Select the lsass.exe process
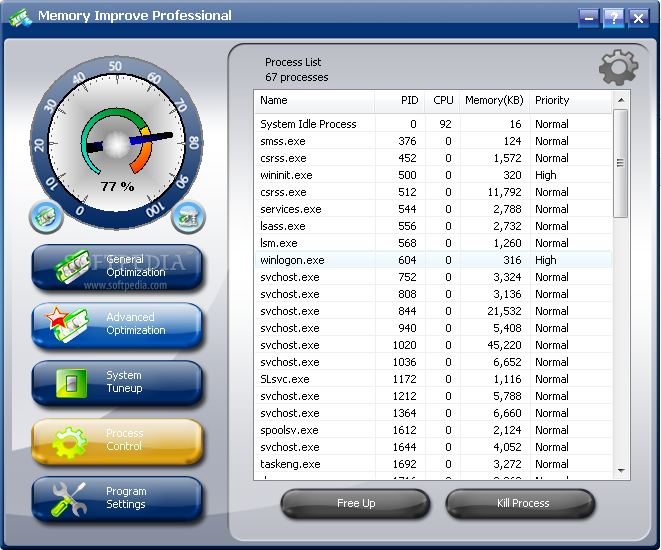 (x=433, y=226)
